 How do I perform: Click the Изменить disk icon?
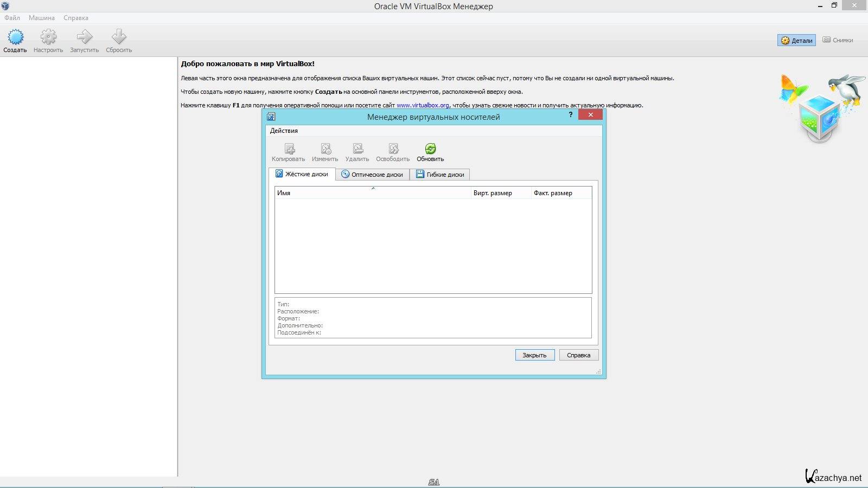click(x=325, y=149)
